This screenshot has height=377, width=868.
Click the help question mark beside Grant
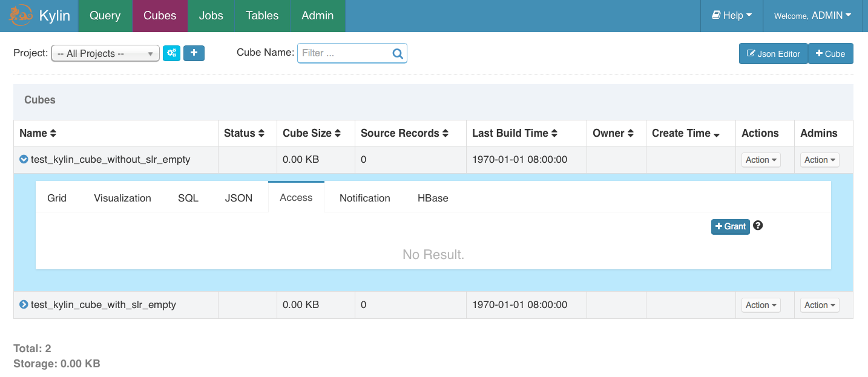[758, 226]
